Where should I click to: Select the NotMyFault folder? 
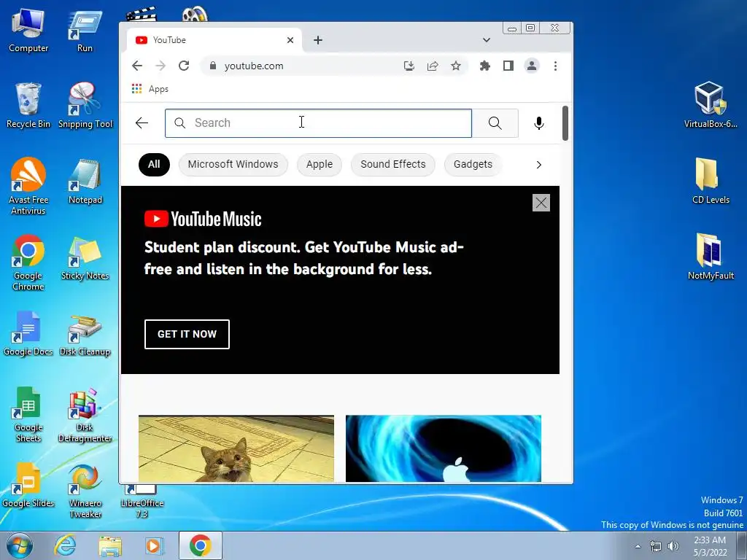[711, 257]
